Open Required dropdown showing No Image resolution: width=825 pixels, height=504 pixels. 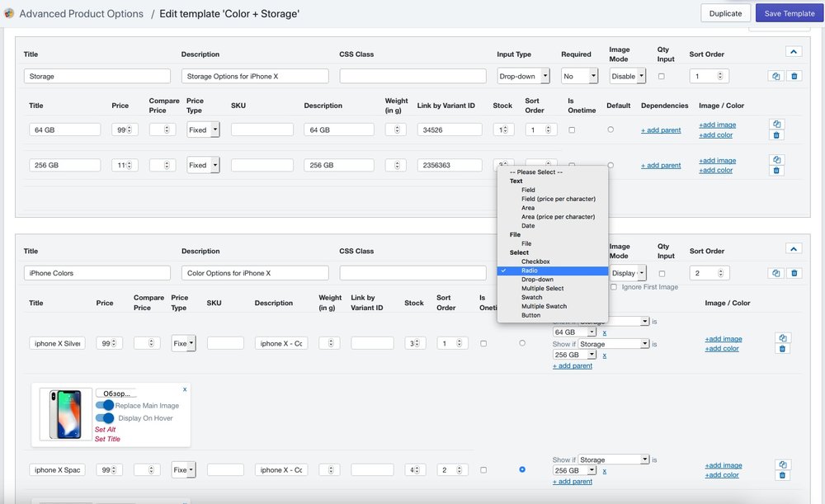pos(579,76)
